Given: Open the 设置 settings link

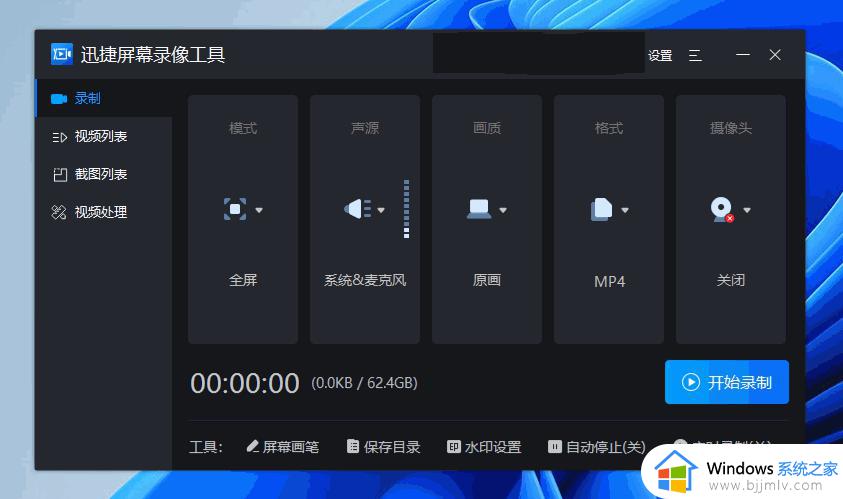Looking at the screenshot, I should point(660,55).
